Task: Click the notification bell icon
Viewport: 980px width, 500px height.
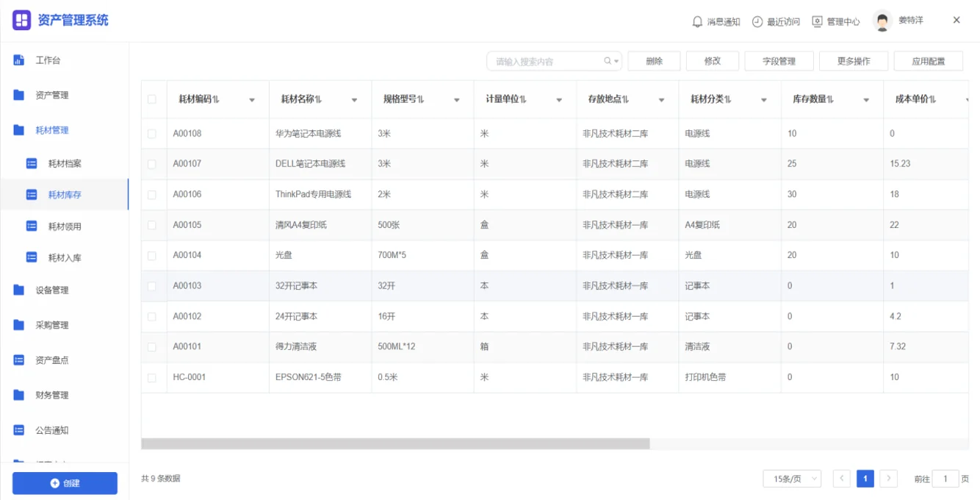Action: point(697,22)
